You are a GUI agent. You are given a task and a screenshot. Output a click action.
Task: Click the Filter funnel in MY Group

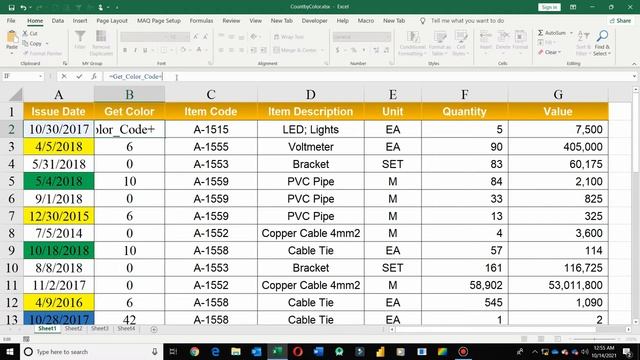point(80,40)
